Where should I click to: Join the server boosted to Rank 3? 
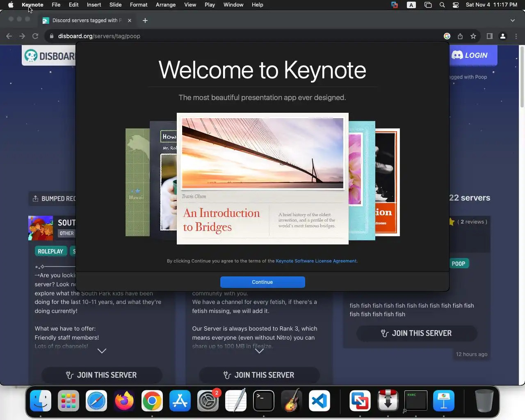(x=259, y=375)
